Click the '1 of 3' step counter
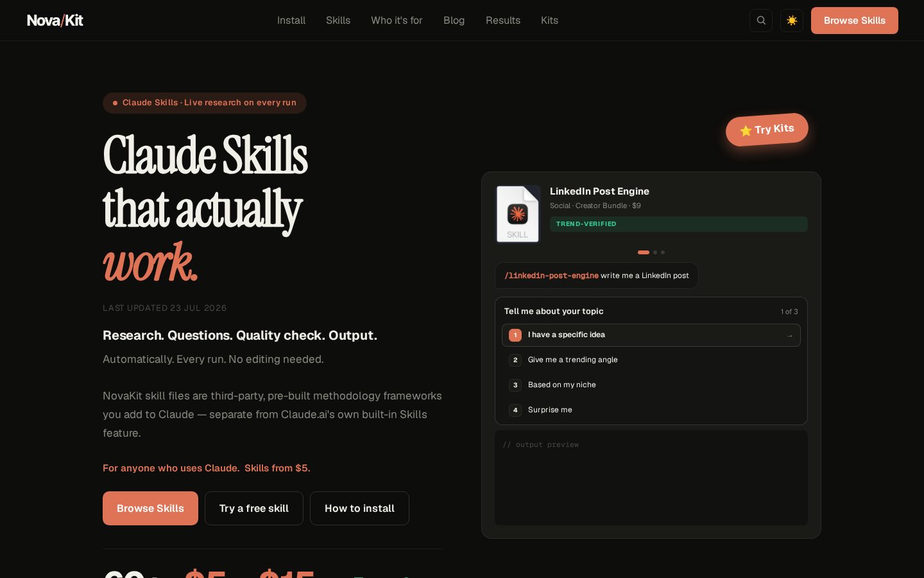Image resolution: width=924 pixels, height=578 pixels. coord(789,311)
